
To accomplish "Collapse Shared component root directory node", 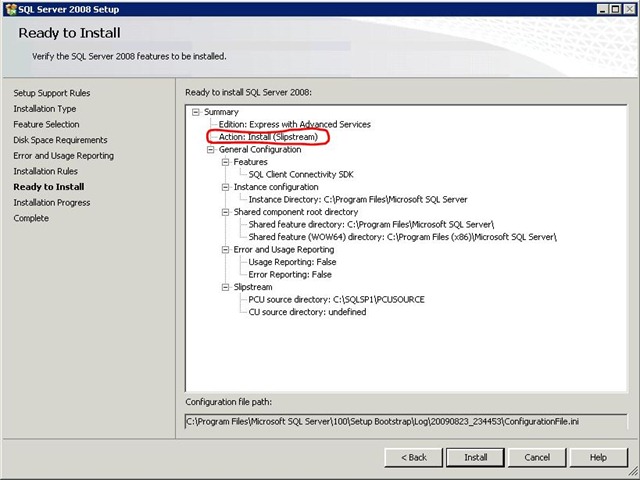I will pyautogui.click(x=225, y=212).
